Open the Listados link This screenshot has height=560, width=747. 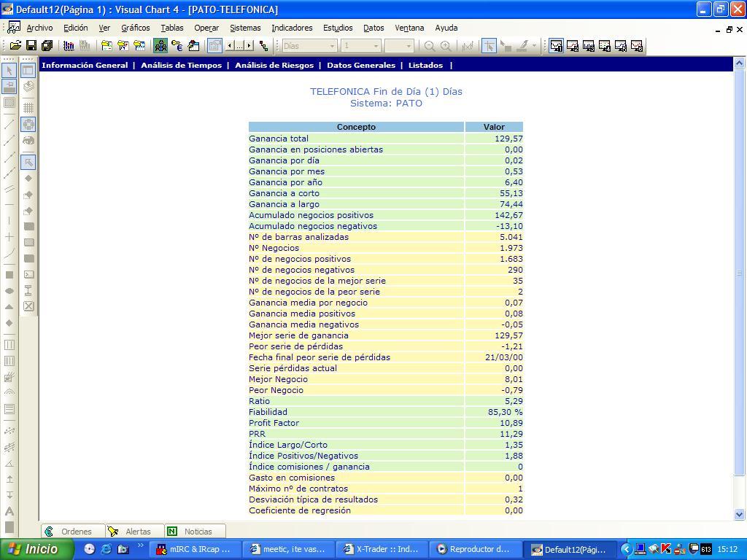click(x=425, y=65)
